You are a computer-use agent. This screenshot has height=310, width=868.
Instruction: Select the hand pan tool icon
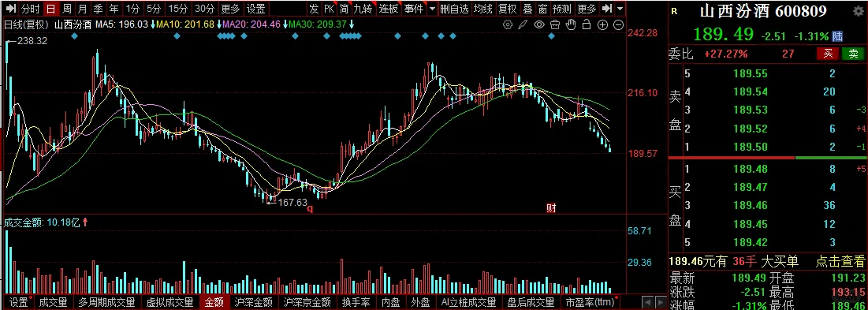pyautogui.click(x=571, y=24)
